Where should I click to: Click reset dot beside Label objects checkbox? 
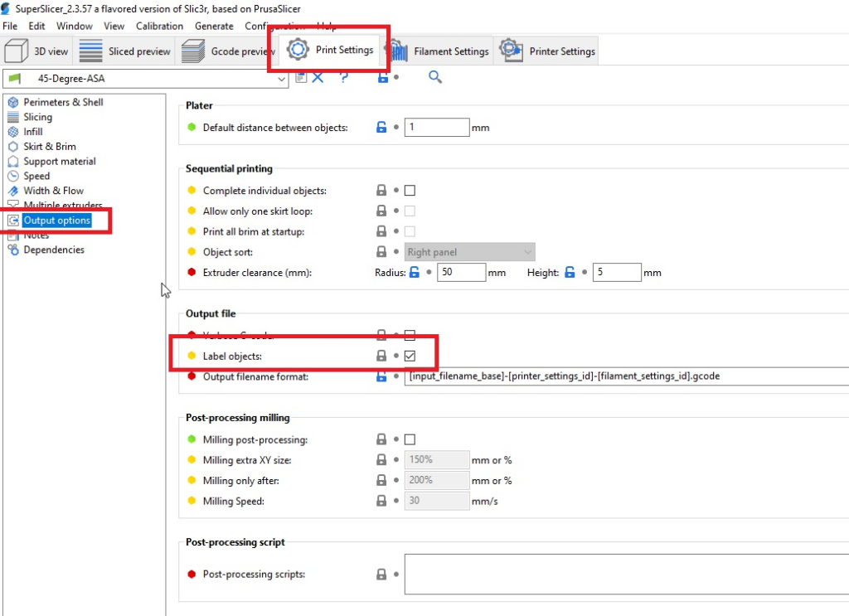click(x=396, y=356)
